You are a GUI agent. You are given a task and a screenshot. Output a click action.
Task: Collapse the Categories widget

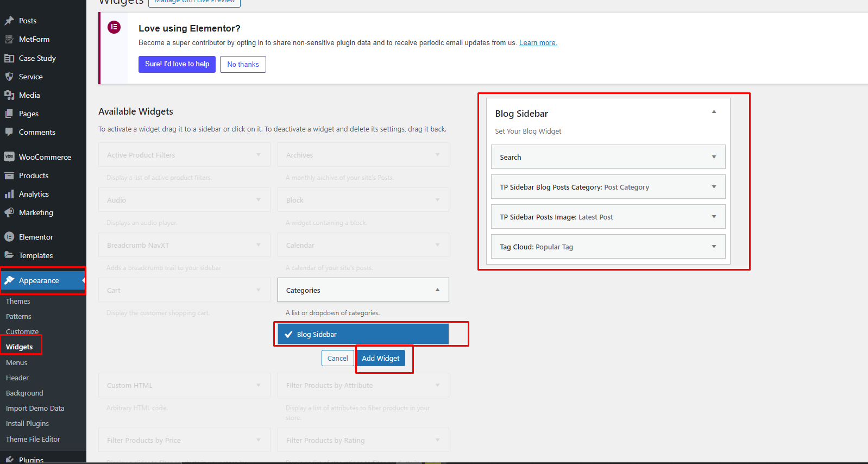click(x=437, y=290)
